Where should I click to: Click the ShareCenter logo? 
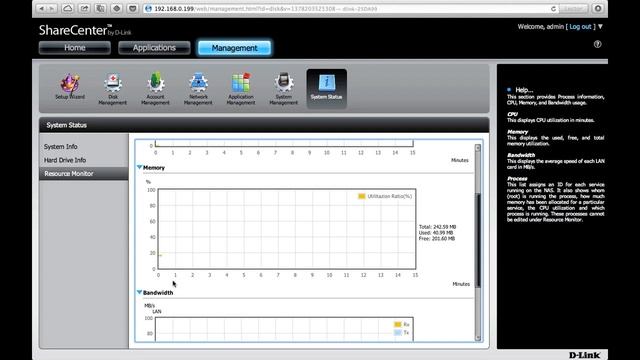coord(85,30)
